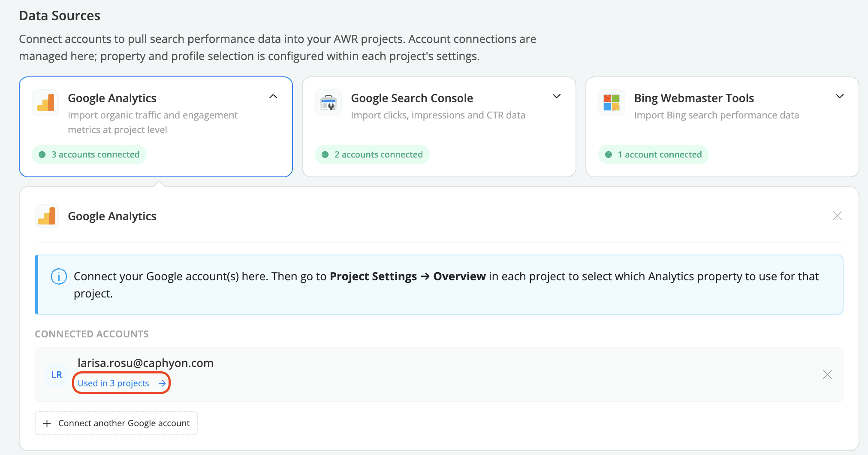The image size is (868, 455).
Task: Close the Google Analytics details panel
Action: click(837, 216)
